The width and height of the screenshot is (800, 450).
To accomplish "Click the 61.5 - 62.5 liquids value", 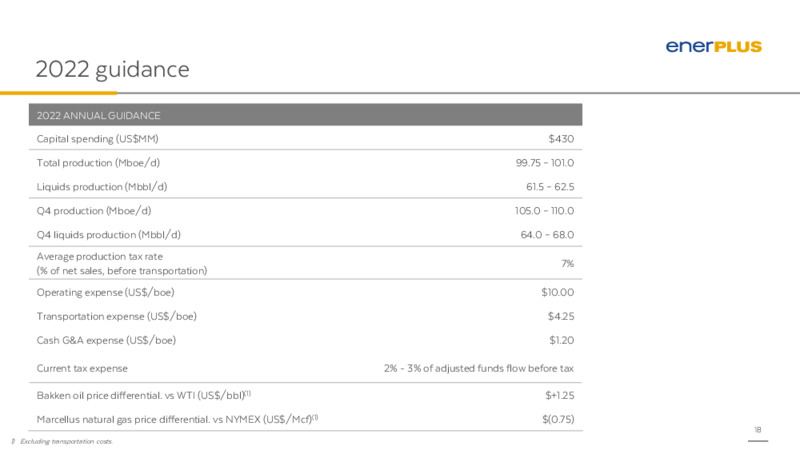I will 550,187.
